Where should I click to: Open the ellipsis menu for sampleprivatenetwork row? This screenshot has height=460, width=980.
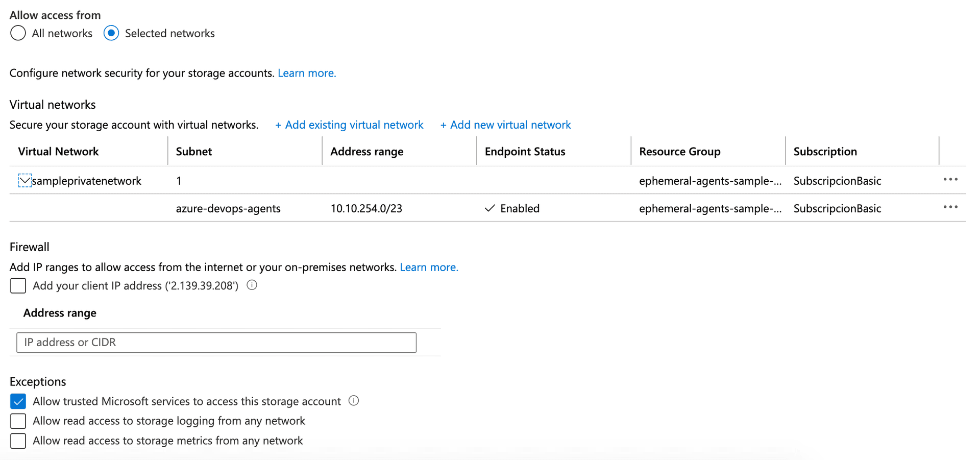click(950, 179)
